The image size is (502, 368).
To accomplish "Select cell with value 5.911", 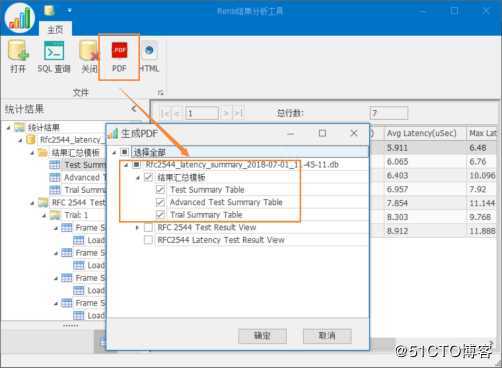I will (425, 148).
